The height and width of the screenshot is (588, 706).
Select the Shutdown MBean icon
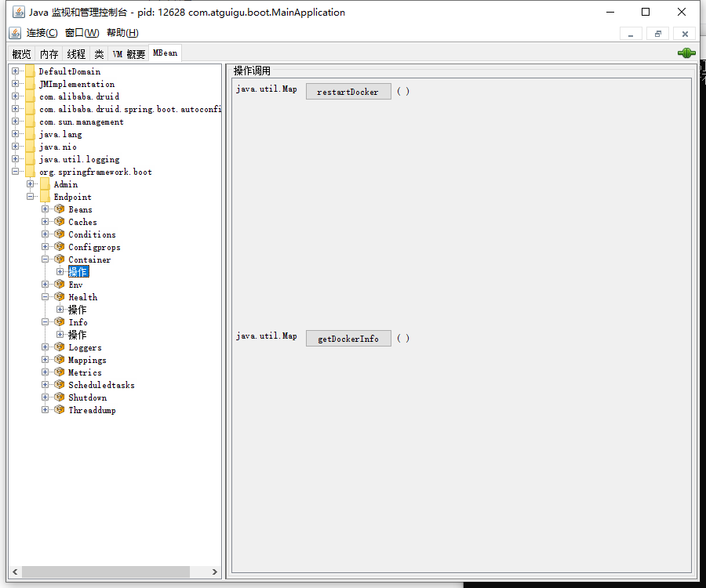[60, 397]
